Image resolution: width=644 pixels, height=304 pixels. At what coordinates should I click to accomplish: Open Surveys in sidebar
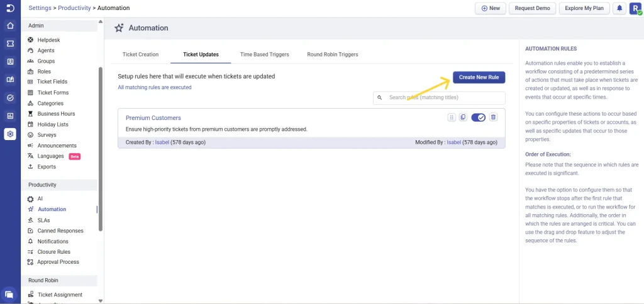click(47, 134)
